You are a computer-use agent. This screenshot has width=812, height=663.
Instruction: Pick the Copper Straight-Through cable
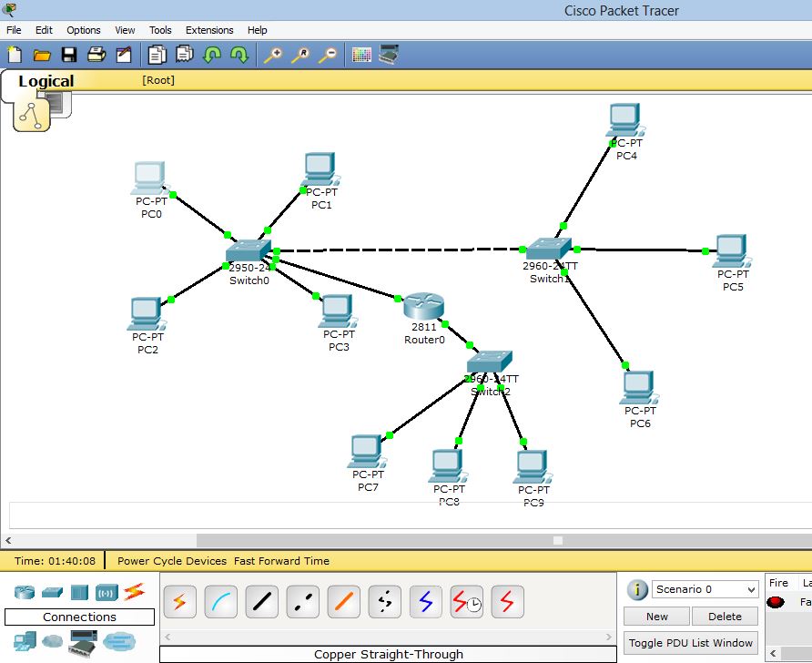[x=262, y=602]
